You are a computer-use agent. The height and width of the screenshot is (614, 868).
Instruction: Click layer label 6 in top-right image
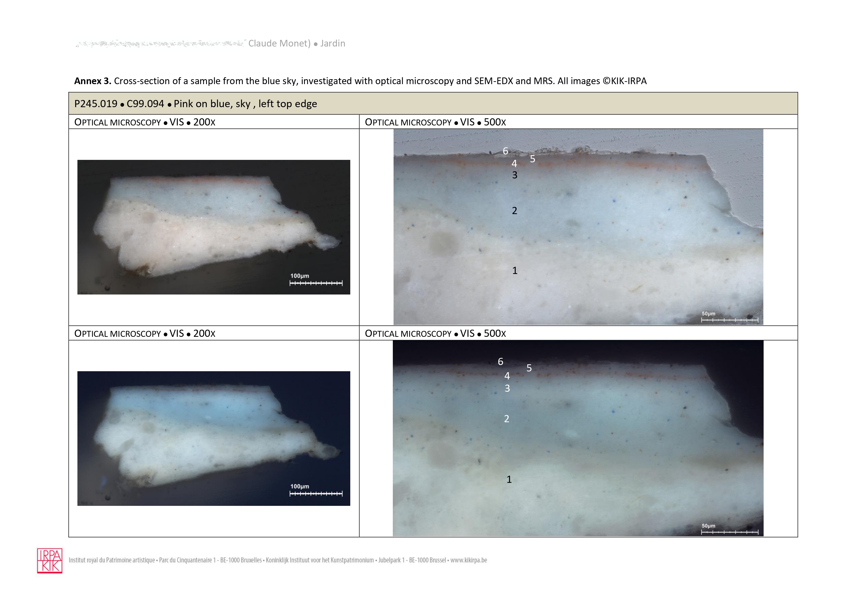click(x=505, y=151)
